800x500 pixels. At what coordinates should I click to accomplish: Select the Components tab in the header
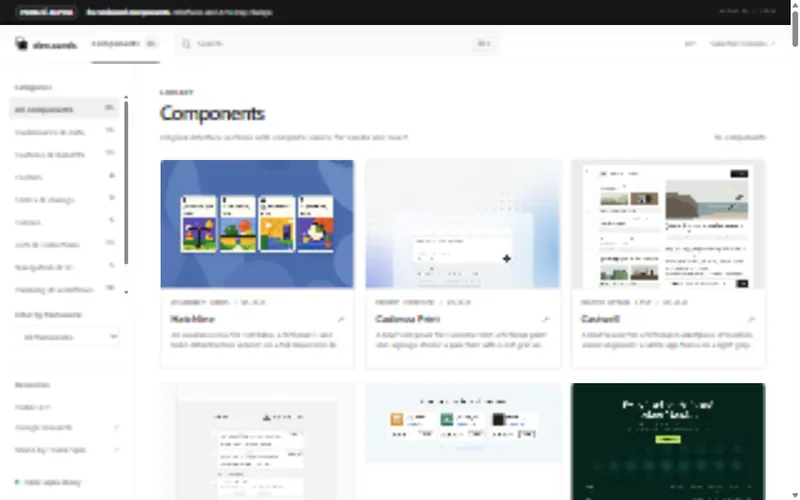coord(125,44)
